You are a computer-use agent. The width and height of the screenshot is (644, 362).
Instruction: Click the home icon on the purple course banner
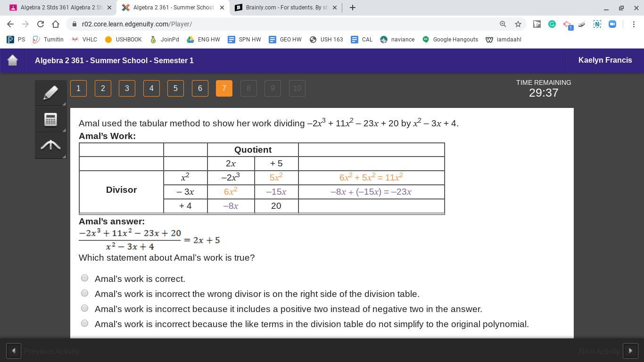click(x=12, y=60)
